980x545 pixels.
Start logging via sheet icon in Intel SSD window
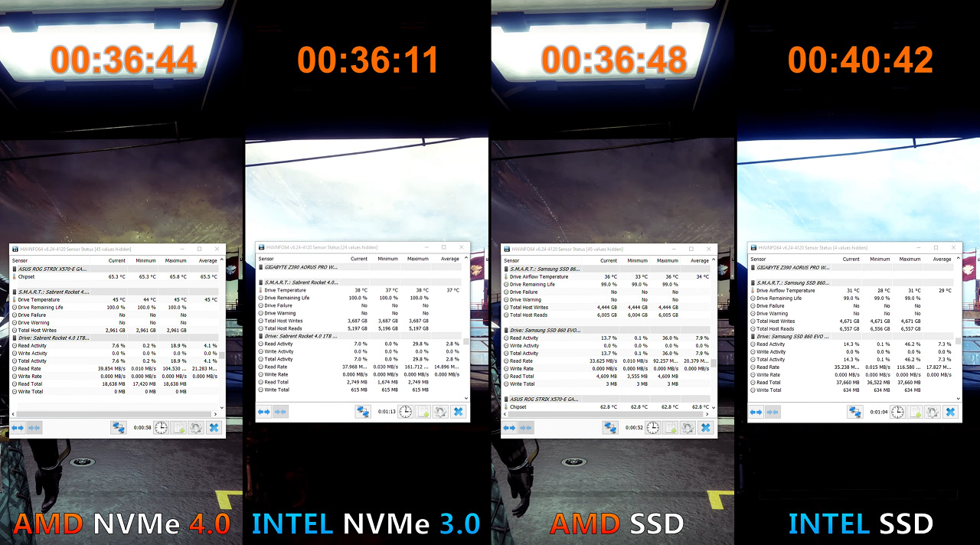tap(915, 411)
